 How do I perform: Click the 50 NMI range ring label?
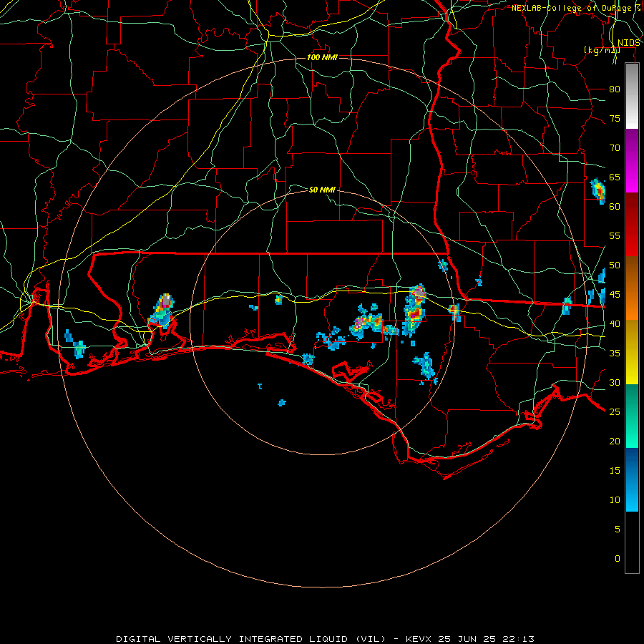click(x=322, y=190)
